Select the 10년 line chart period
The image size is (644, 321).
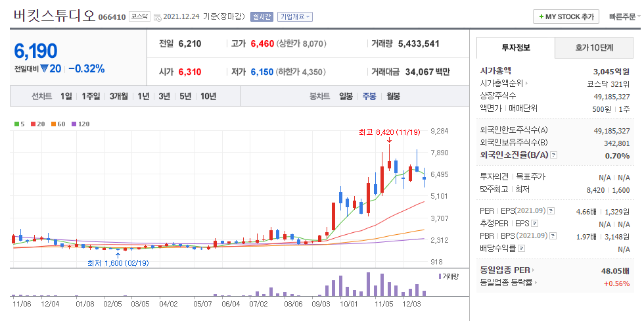tap(208, 97)
